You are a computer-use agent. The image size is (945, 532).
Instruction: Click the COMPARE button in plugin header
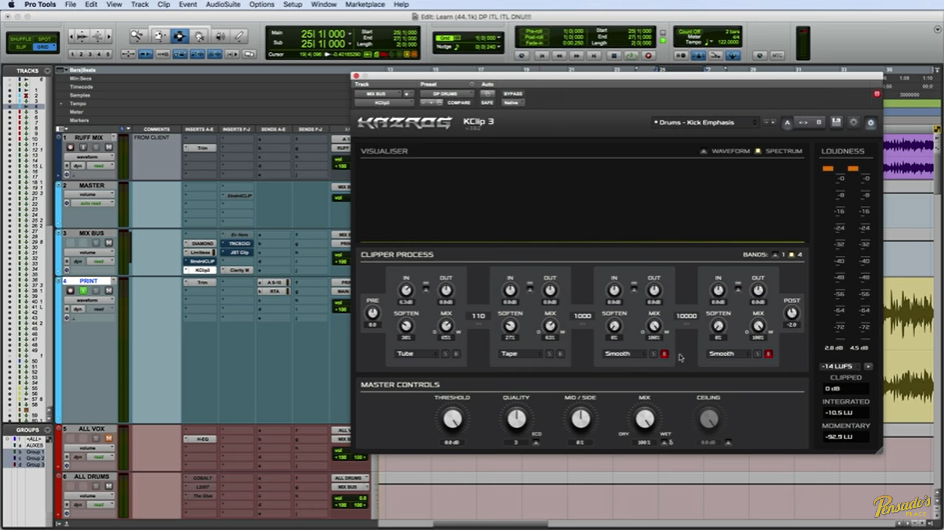(459, 102)
